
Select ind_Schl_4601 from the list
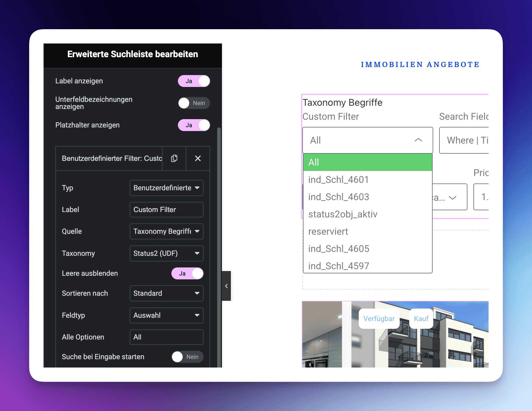[x=338, y=180]
